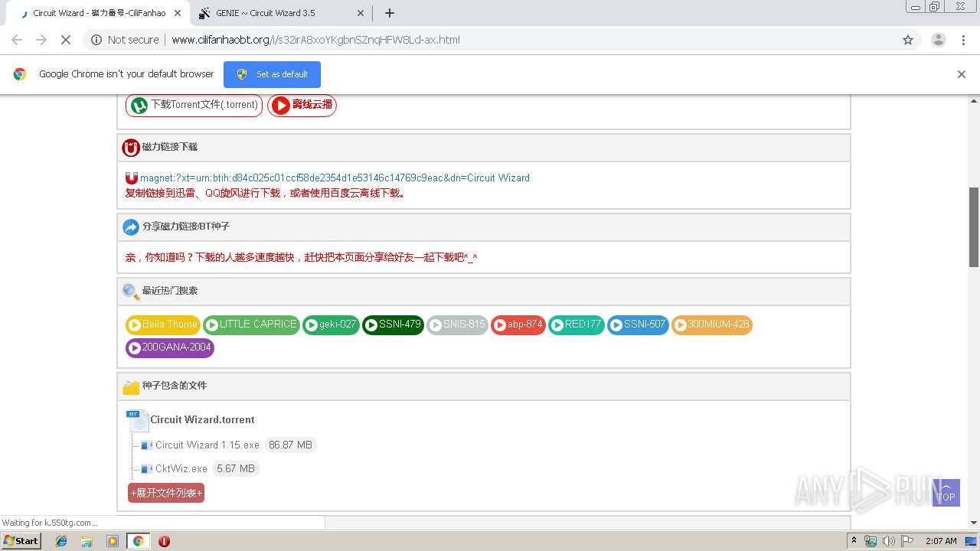Select the geki-027 tag
980x551 pixels.
(x=331, y=324)
